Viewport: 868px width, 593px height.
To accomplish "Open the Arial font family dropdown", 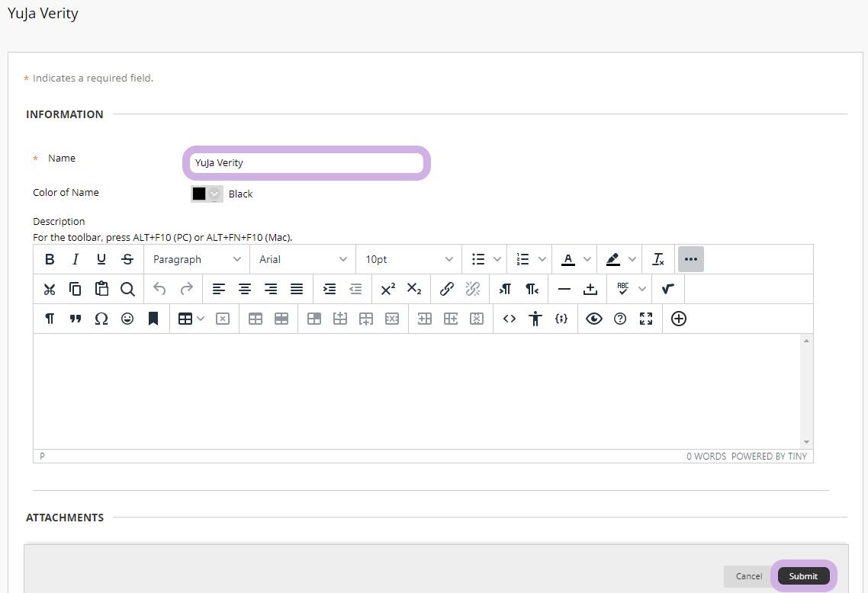I will 303,259.
